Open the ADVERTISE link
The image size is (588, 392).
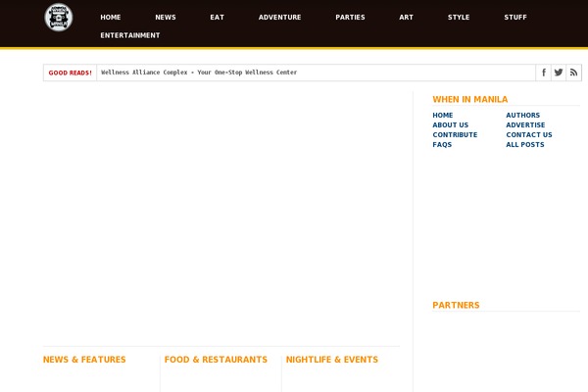pyautogui.click(x=525, y=124)
